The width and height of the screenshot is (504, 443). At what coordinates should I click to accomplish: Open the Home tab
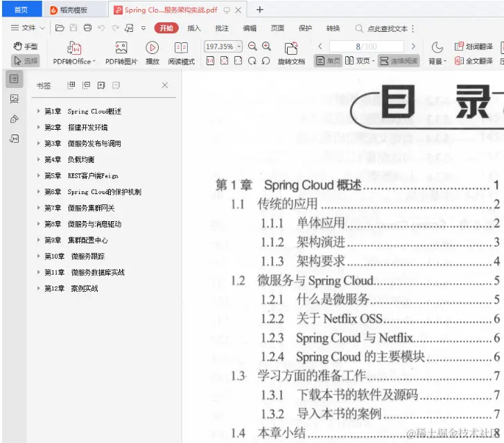tap(21, 10)
